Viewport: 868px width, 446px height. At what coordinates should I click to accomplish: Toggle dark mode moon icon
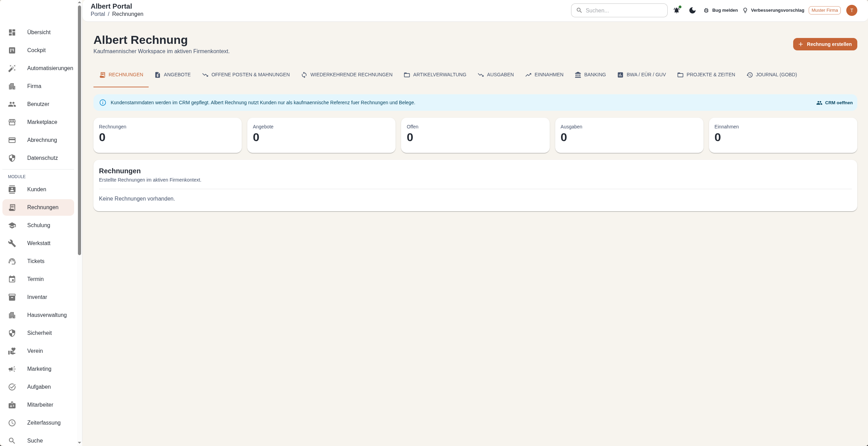(x=692, y=10)
